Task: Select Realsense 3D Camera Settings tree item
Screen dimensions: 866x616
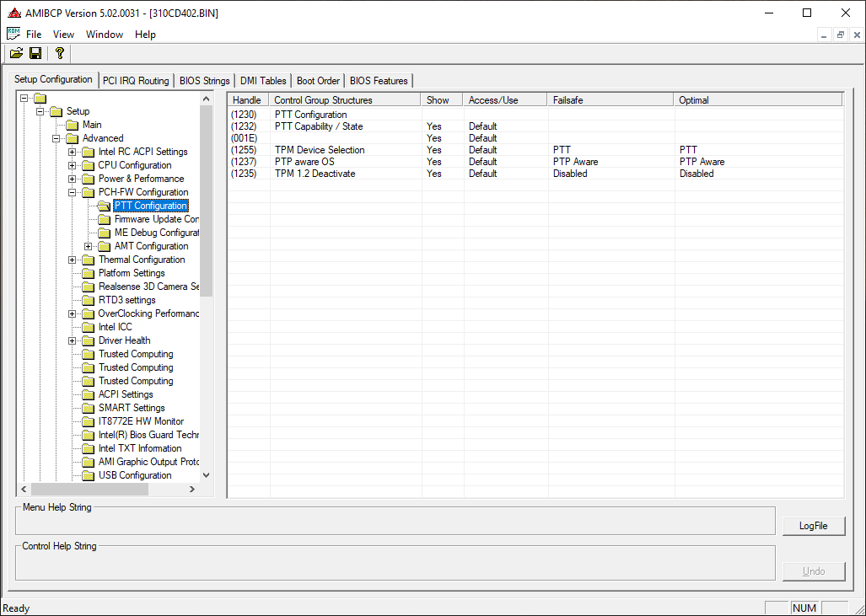Action: tap(148, 287)
